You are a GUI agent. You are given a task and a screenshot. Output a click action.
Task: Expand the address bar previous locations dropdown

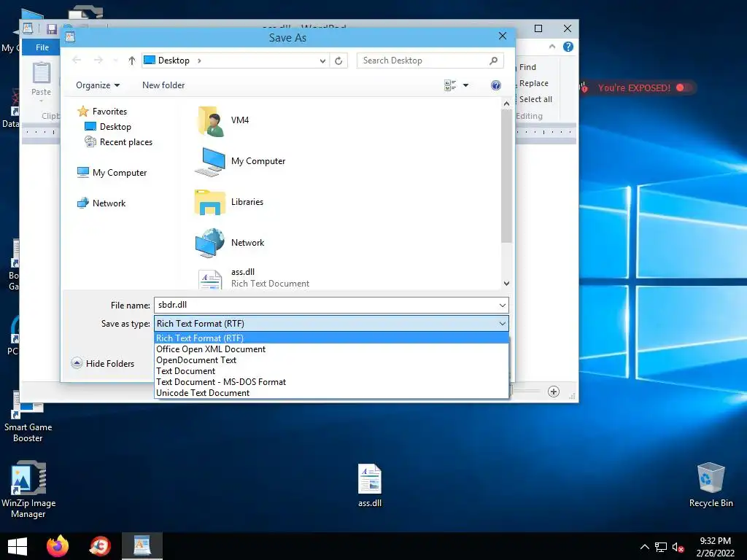coord(322,61)
